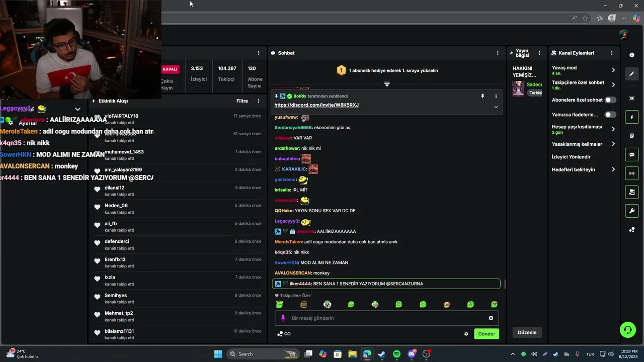Open the Yayın bilgisi three-dot menu
Screen dimensions: 644x362
539,53
